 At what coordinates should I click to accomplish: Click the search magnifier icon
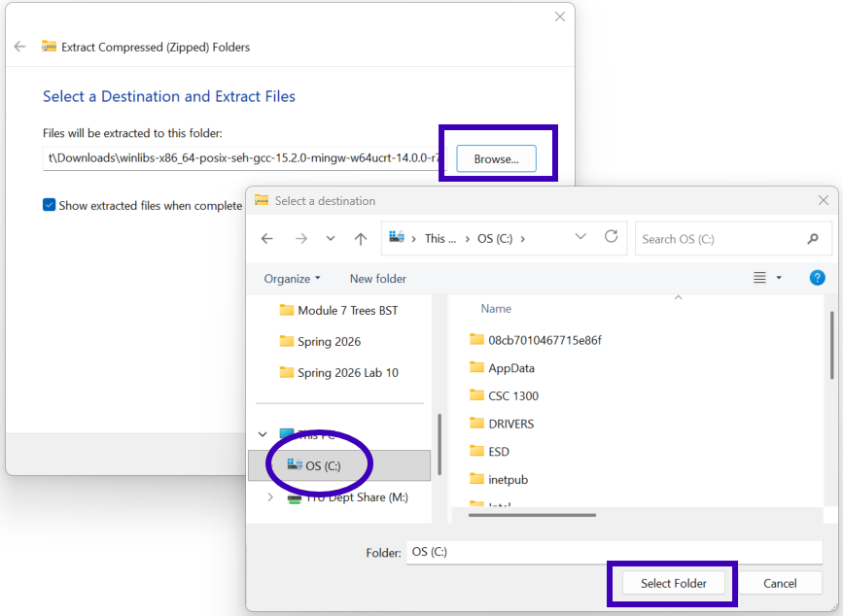tap(813, 239)
